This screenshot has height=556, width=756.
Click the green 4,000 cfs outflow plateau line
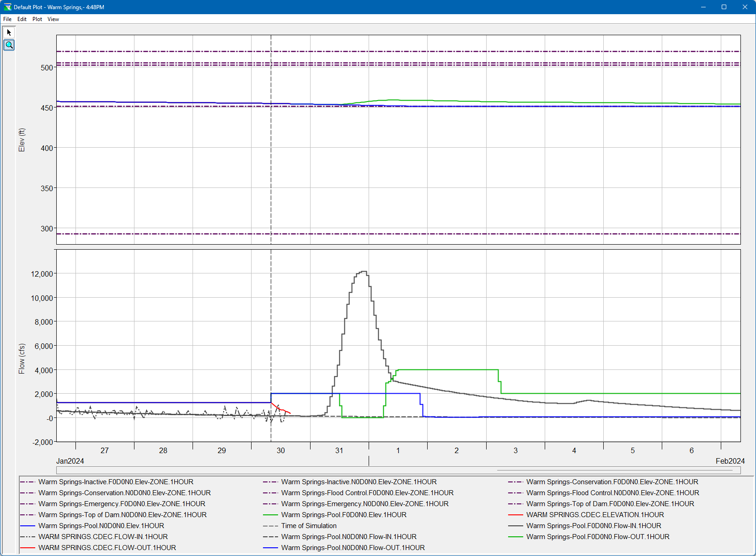[447, 369]
